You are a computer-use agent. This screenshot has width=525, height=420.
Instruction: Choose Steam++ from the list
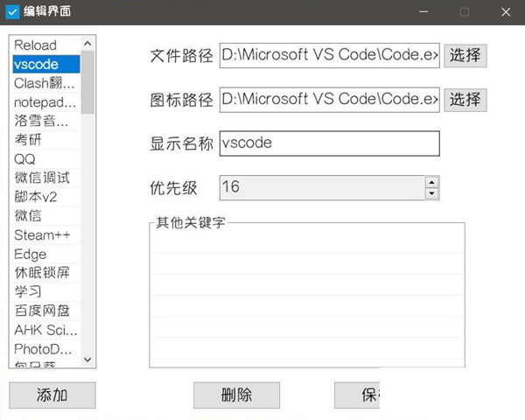click(42, 234)
